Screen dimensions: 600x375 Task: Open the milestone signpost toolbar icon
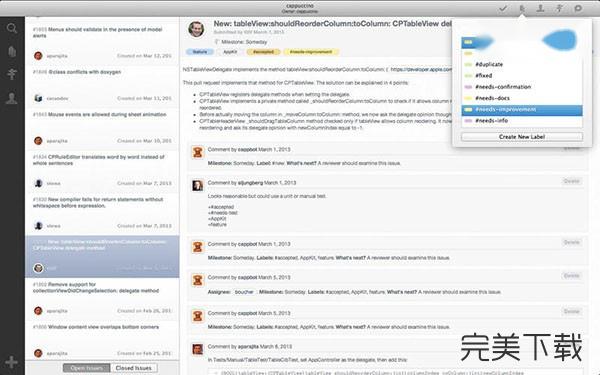pyautogui.click(x=559, y=8)
